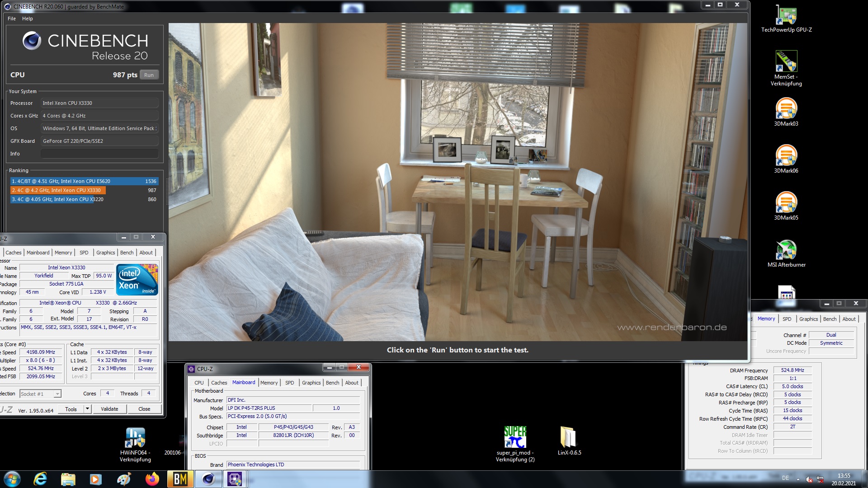This screenshot has width=868, height=488.
Task: Open the Socket #1 selection dropdown
Action: pyautogui.click(x=40, y=394)
